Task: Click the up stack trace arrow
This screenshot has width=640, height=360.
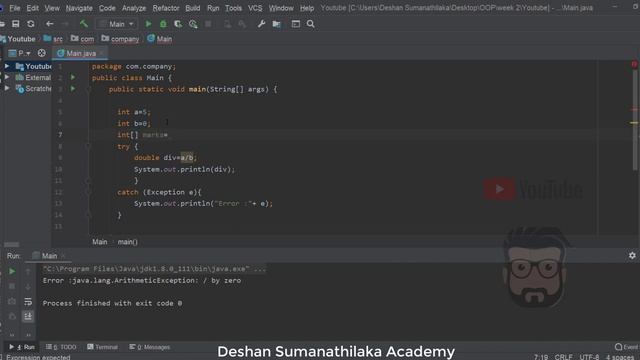Action: pyautogui.click(x=28, y=271)
